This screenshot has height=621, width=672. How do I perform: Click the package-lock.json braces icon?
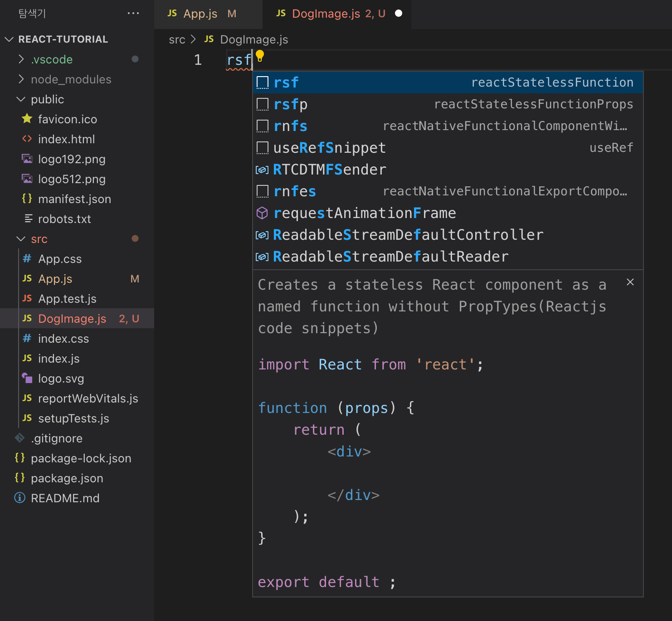(20, 458)
